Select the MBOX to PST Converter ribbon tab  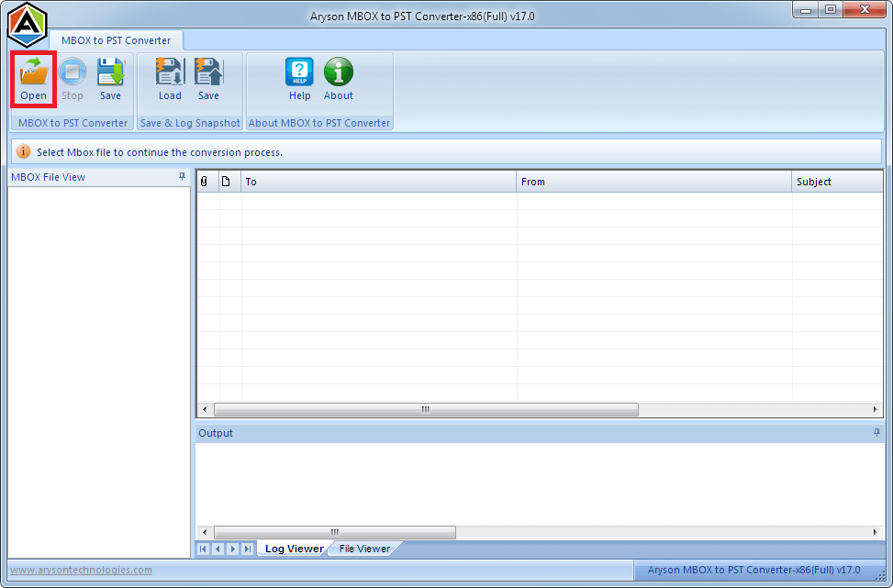pos(117,40)
